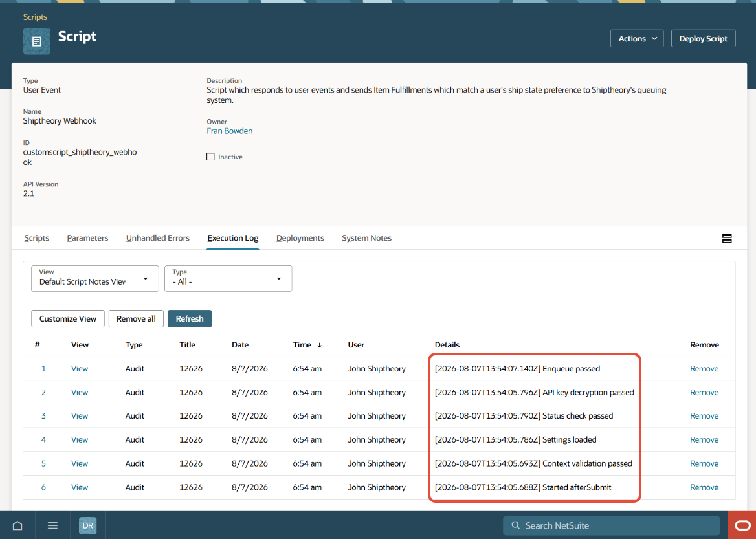756x539 pixels.
Task: Select the Execution Log tab
Action: (233, 238)
